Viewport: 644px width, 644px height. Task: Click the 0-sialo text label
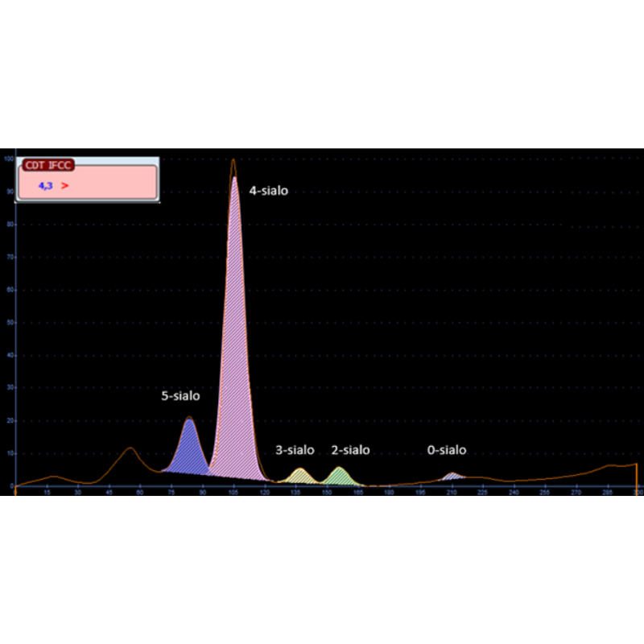click(x=447, y=451)
